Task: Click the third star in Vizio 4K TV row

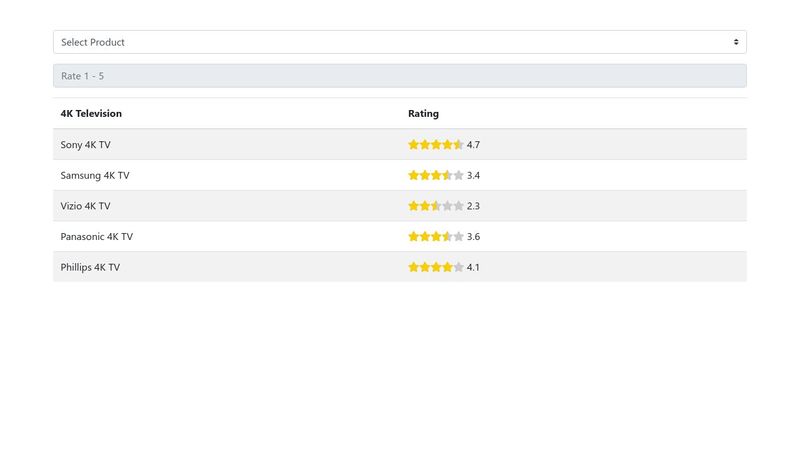Action: (x=436, y=206)
